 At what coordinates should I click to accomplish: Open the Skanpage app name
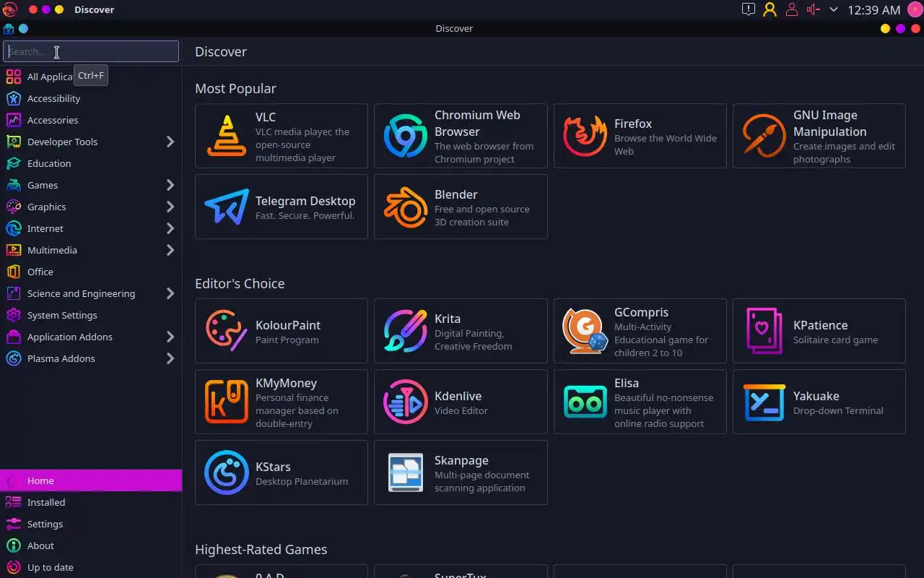pos(461,460)
